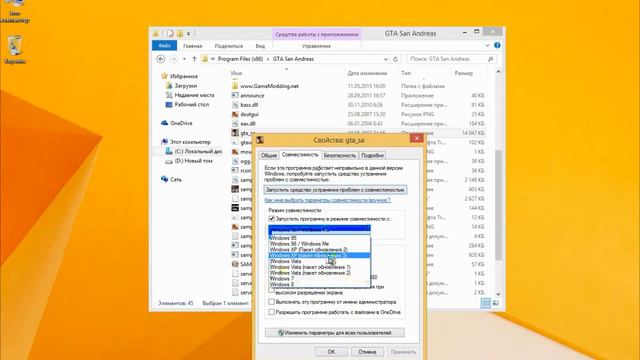Click the eax.dll file icon
The image size is (640, 360).
[235, 124]
